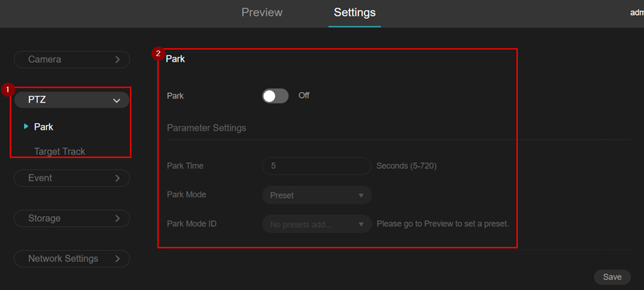644x290 pixels.
Task: Open the Park Mode ID dropdown
Action: click(x=317, y=224)
